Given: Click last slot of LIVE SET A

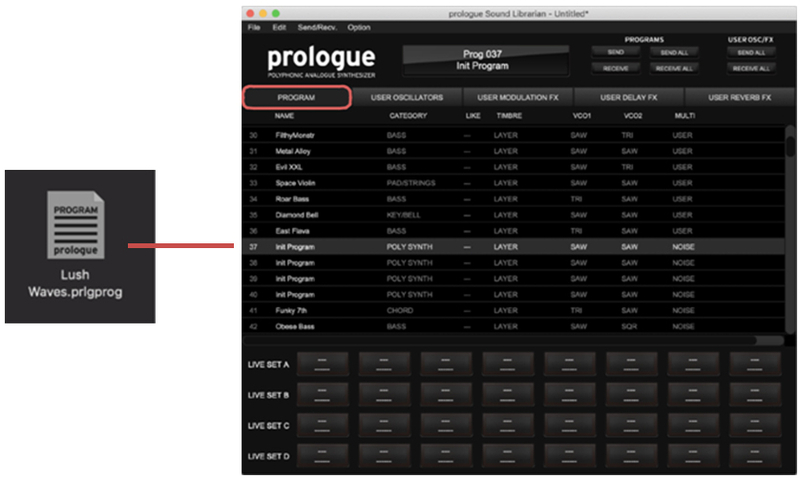Looking at the screenshot, I should pyautogui.click(x=754, y=364).
